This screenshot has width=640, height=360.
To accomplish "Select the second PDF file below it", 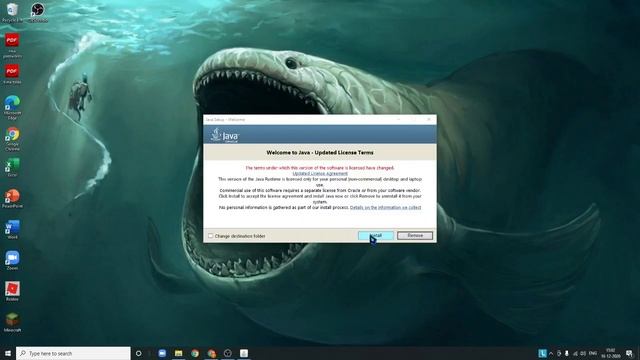I will (x=12, y=74).
